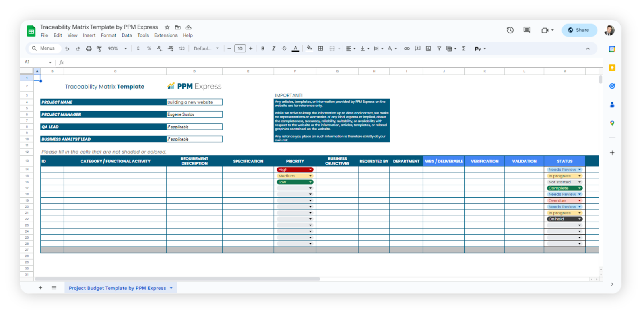Open the text rotation dropdown
This screenshot has width=644, height=316.
[392, 48]
